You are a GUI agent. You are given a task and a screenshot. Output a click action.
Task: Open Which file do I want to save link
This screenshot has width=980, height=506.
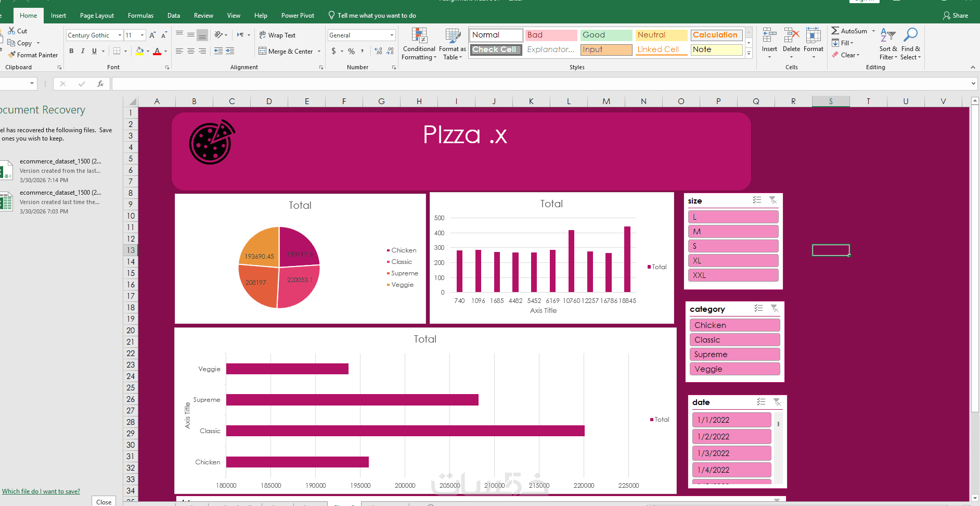pyautogui.click(x=41, y=491)
